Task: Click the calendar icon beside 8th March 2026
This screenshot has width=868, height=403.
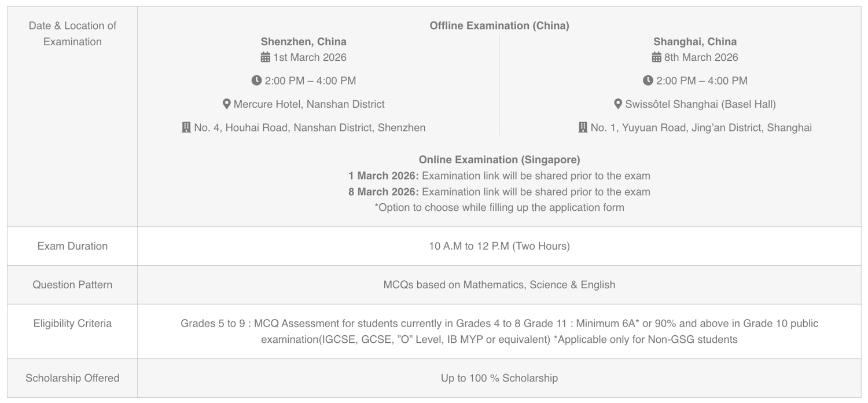Action: (657, 57)
